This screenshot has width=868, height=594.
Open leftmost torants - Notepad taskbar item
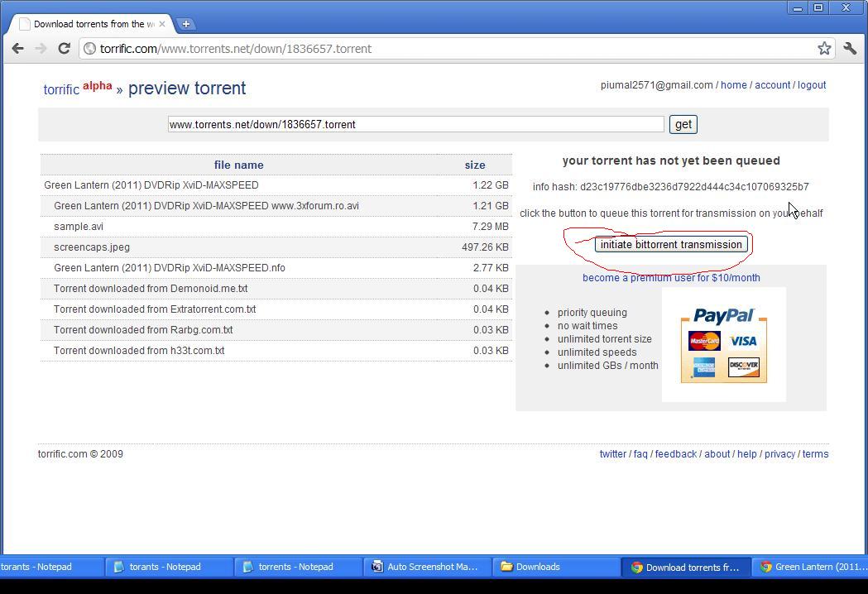51,567
